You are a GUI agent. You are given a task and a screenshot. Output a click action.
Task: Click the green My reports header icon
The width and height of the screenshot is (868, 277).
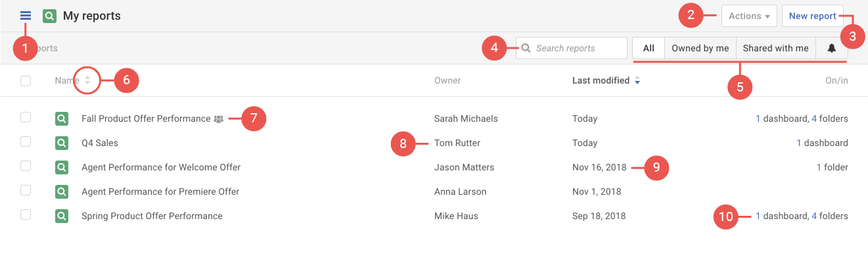coord(49,16)
